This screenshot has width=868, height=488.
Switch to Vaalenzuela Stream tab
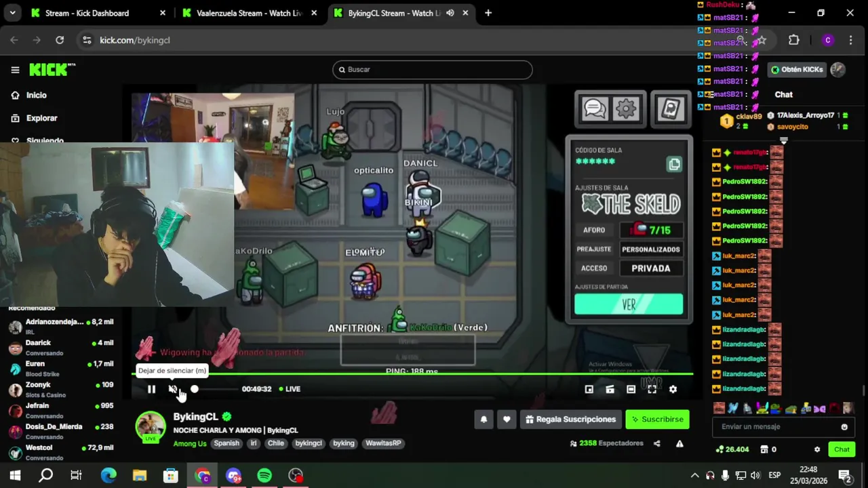pos(249,13)
